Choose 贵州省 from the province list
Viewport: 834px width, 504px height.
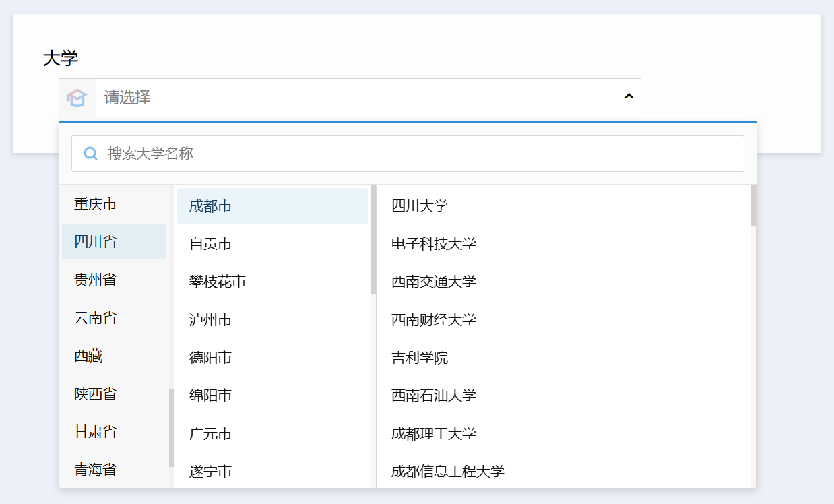click(x=114, y=280)
